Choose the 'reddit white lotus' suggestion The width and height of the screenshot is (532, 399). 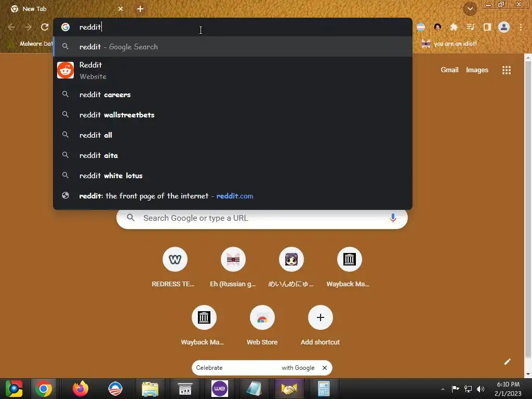coord(233,176)
